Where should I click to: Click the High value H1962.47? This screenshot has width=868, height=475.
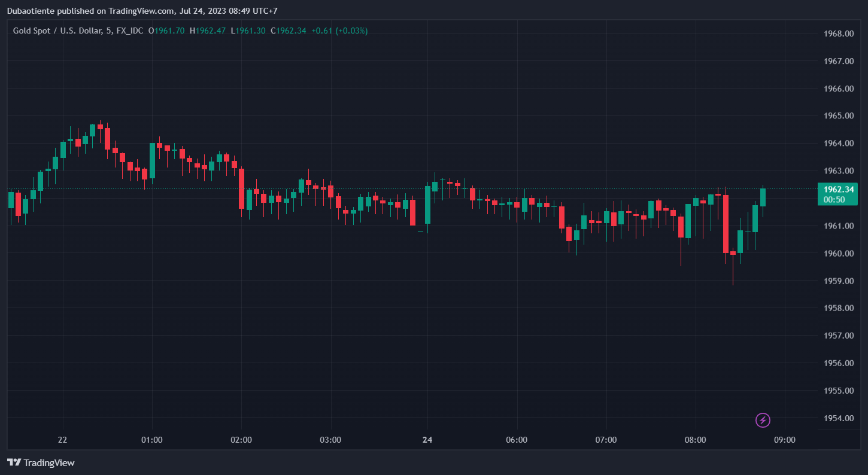208,31
